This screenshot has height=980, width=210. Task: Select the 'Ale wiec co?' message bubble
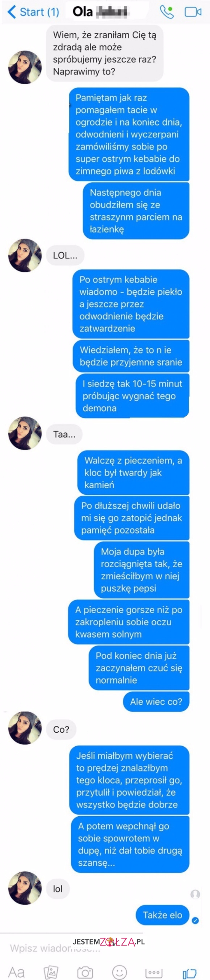click(x=156, y=702)
